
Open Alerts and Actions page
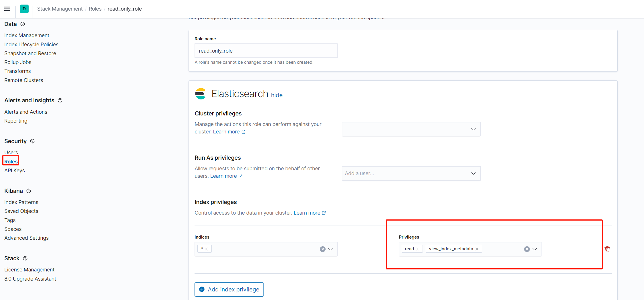tap(26, 112)
